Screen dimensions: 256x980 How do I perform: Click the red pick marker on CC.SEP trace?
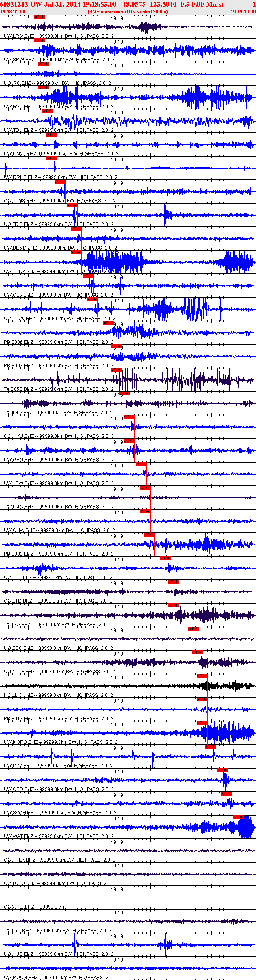pos(166,558)
